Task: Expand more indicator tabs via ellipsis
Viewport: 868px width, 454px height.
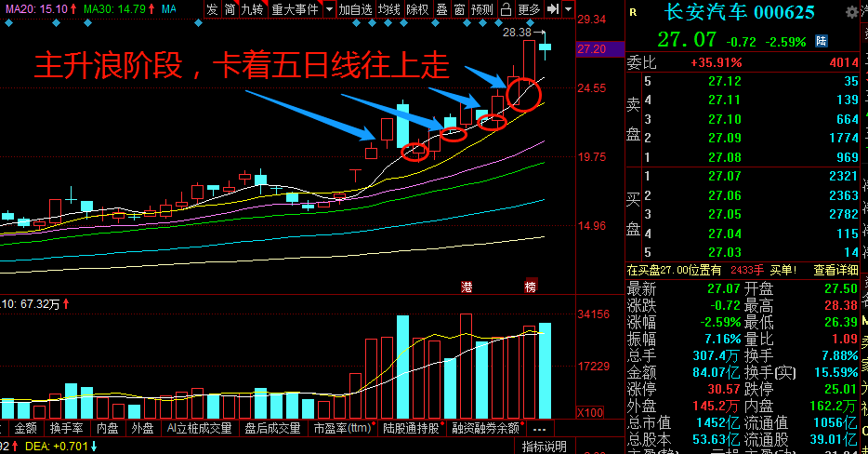Action: click(538, 429)
